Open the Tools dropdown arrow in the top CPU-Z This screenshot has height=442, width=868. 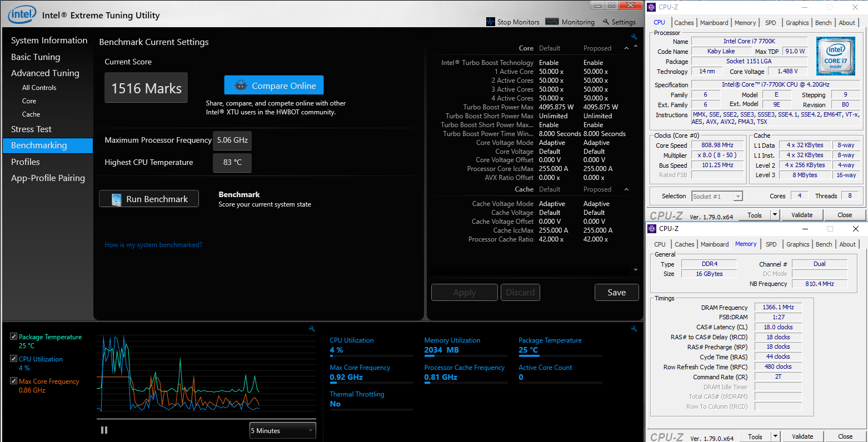tap(775, 215)
